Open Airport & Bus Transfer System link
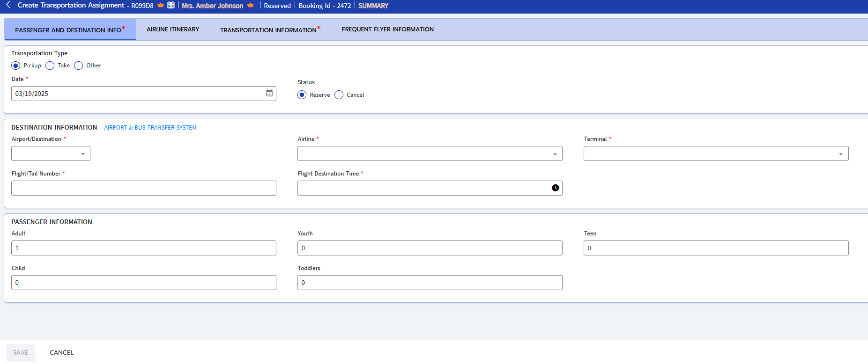The width and height of the screenshot is (868, 364). click(x=150, y=128)
